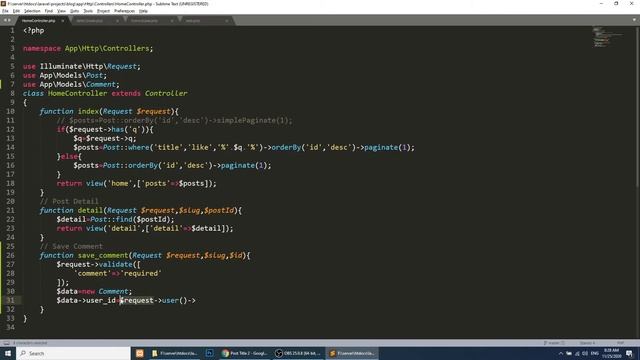Show hidden system tray icons
Viewport: 640px width, 360px height.
coord(560,353)
